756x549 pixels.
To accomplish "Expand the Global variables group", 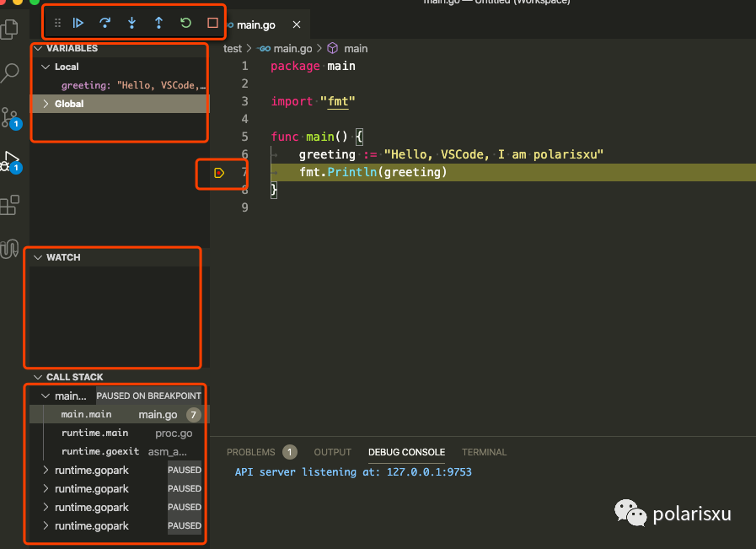I will coord(46,103).
